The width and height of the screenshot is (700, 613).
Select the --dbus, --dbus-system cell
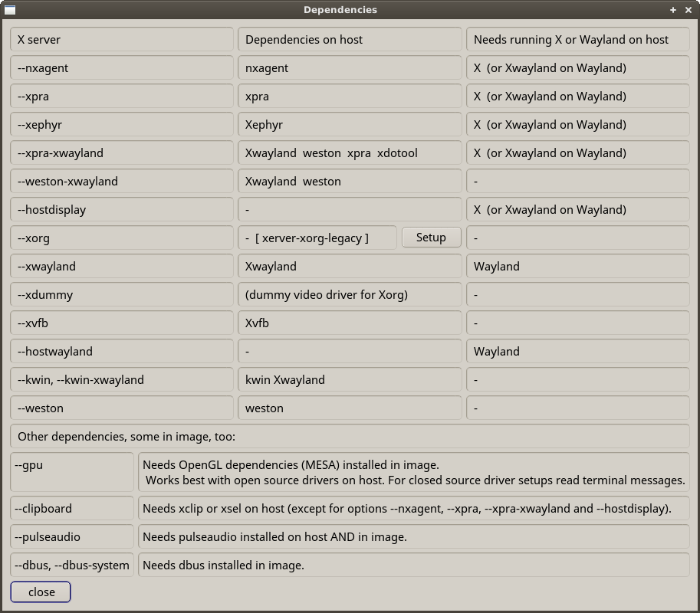tap(72, 565)
